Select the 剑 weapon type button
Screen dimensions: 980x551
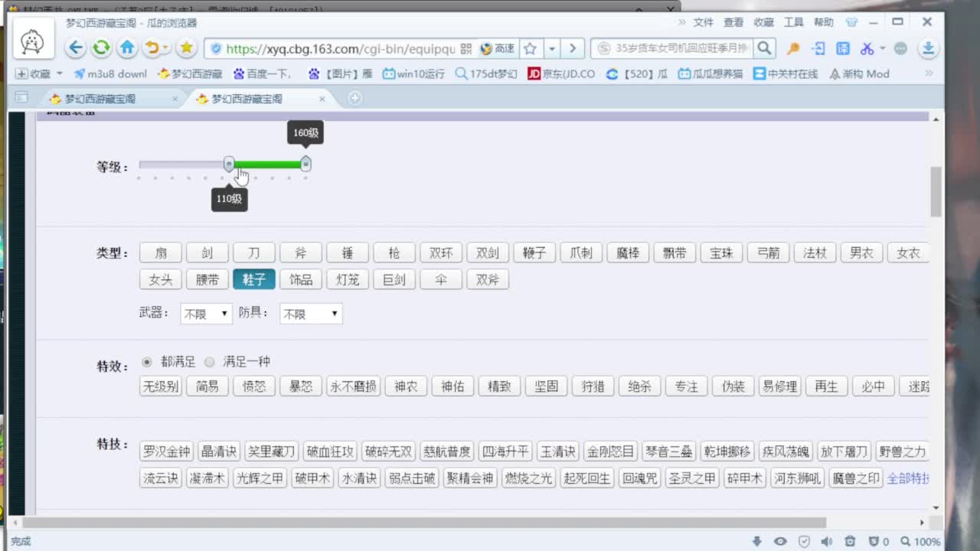207,253
